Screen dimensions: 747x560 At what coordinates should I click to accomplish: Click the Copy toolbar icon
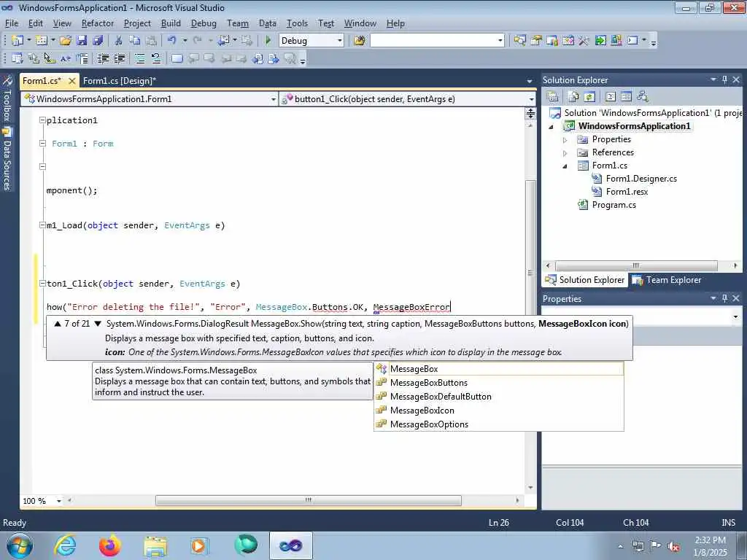tap(135, 41)
